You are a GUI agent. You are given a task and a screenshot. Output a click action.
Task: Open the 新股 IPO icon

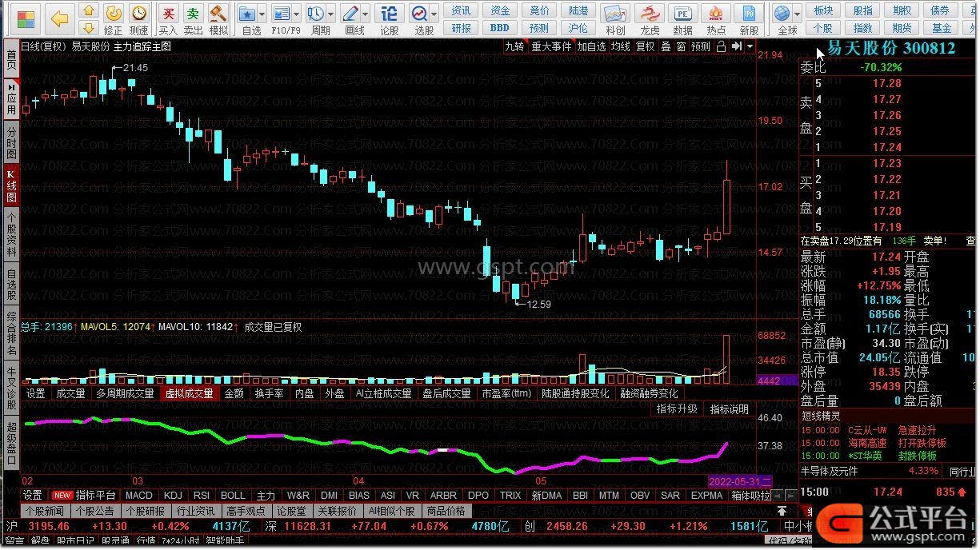pos(749,14)
